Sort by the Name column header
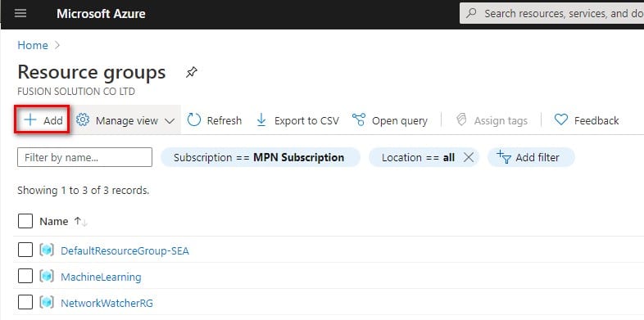The image size is (644, 320). coord(54,222)
